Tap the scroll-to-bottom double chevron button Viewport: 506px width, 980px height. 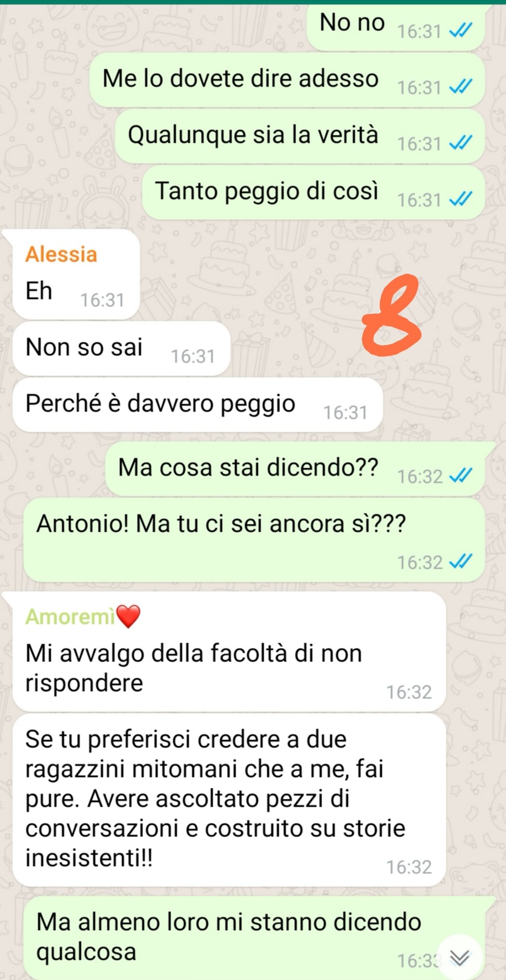click(459, 957)
